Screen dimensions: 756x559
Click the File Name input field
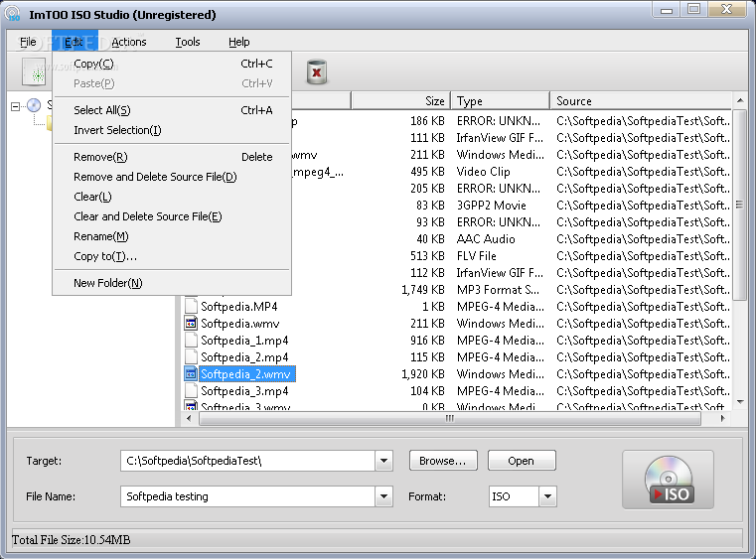click(247, 496)
